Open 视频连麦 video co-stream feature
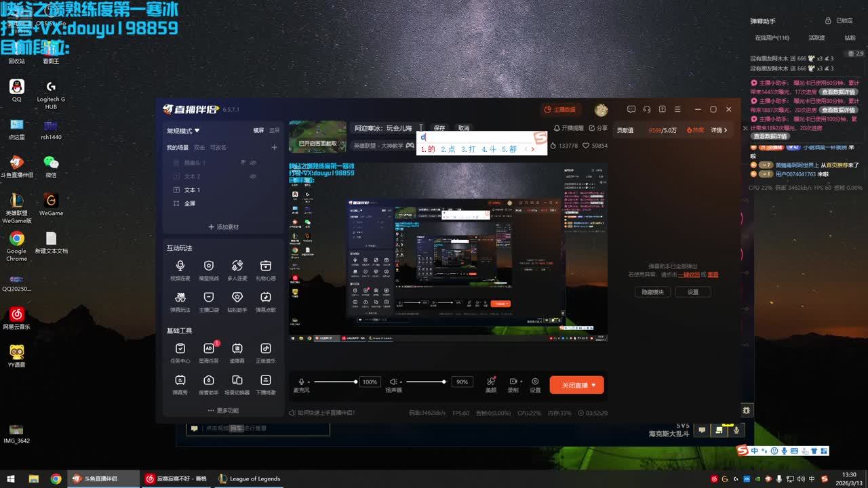Image resolution: width=868 pixels, height=488 pixels. tap(180, 269)
